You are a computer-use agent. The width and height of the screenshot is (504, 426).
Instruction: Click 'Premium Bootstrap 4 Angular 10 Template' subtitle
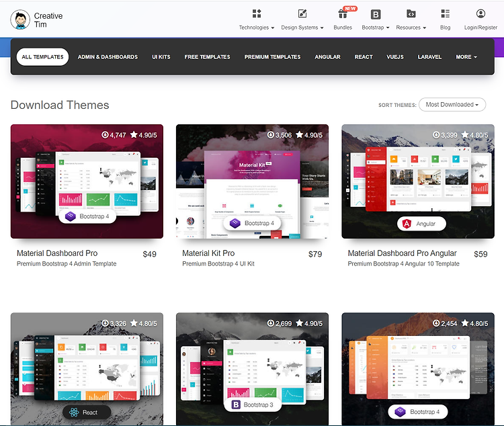[x=403, y=263]
